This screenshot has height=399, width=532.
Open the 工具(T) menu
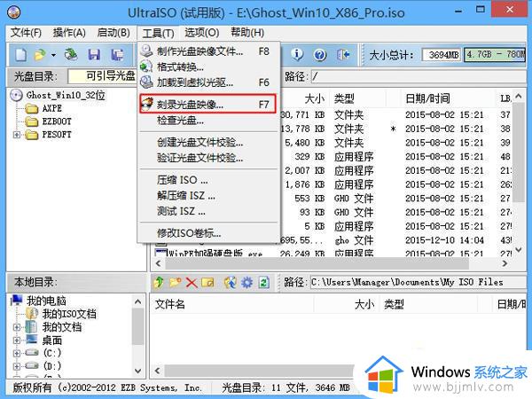pyautogui.click(x=158, y=34)
